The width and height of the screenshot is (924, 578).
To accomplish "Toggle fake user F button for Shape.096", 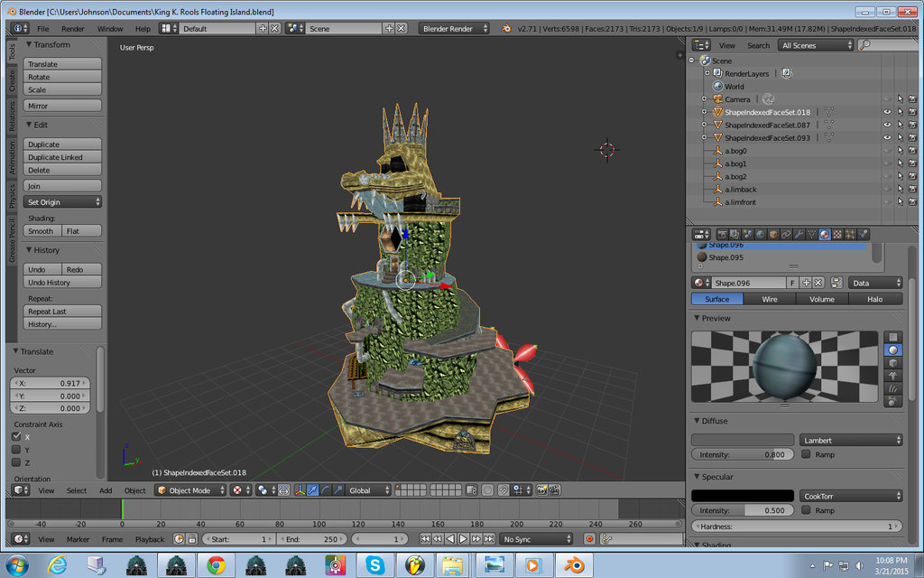I will (x=792, y=283).
